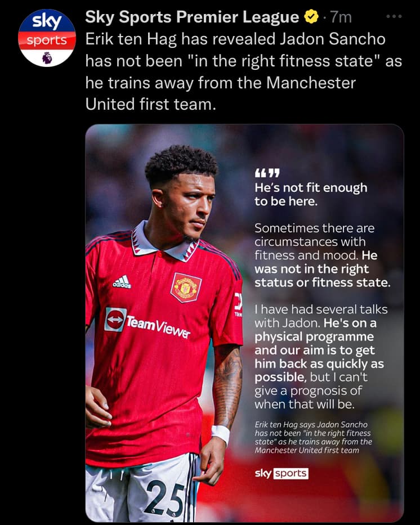The image size is (420, 525).
Task: Click the italic caption under the quote
Action: coord(313,437)
